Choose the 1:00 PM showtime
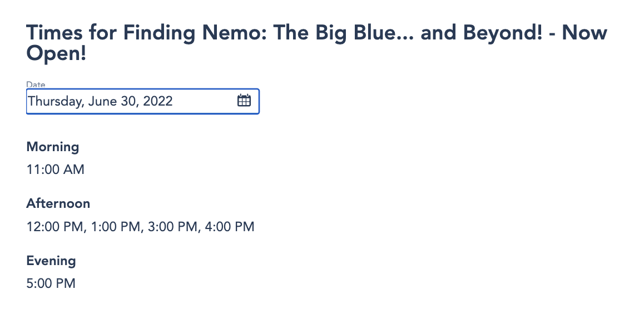The image size is (644, 319). pyautogui.click(x=114, y=227)
